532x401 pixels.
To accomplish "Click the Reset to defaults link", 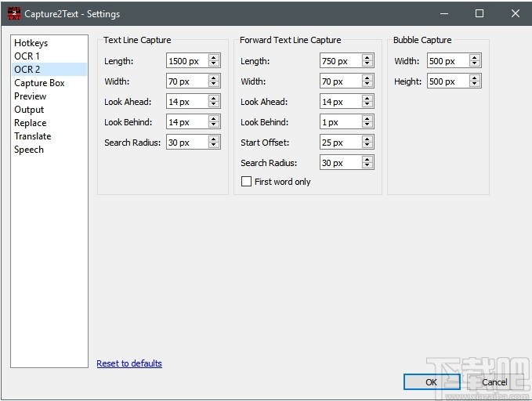I will 129,363.
